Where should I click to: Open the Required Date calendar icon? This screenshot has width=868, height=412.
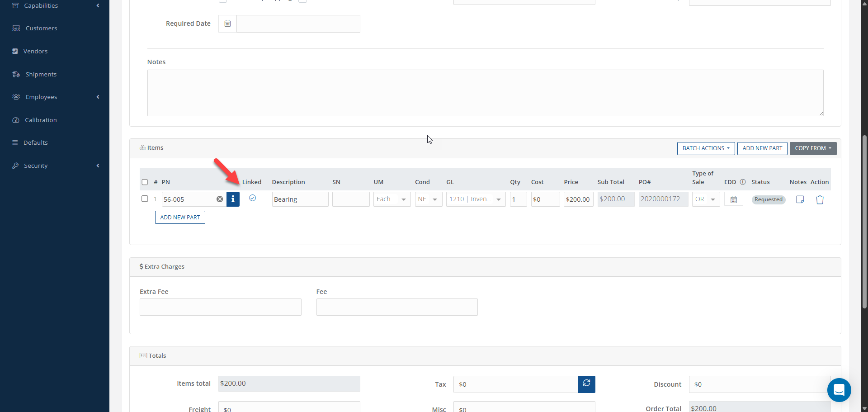(x=227, y=24)
